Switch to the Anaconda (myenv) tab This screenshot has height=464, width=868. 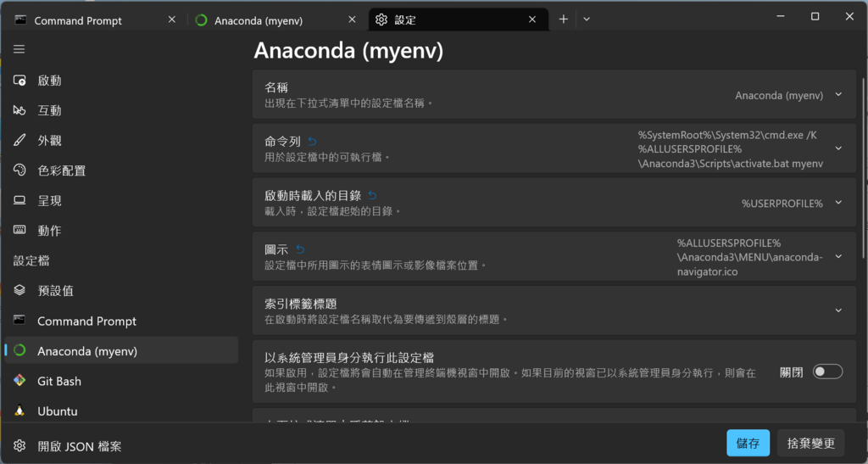coord(275,20)
